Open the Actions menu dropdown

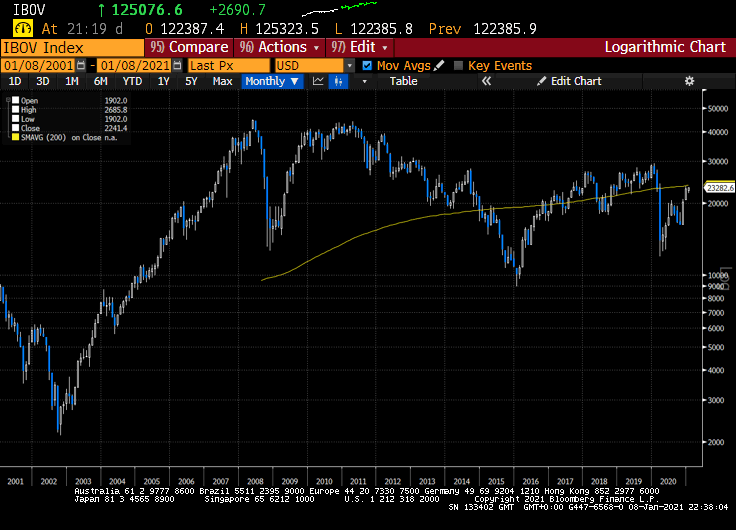[280, 47]
